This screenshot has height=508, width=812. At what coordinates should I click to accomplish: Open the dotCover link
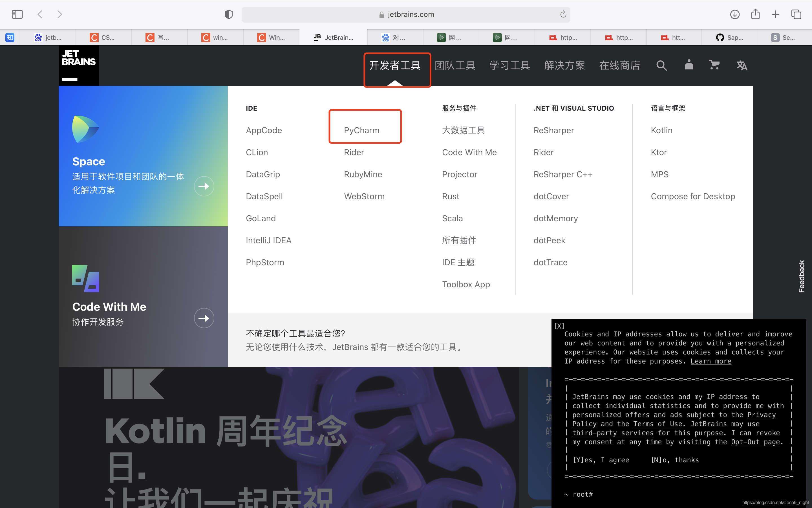coord(551,196)
